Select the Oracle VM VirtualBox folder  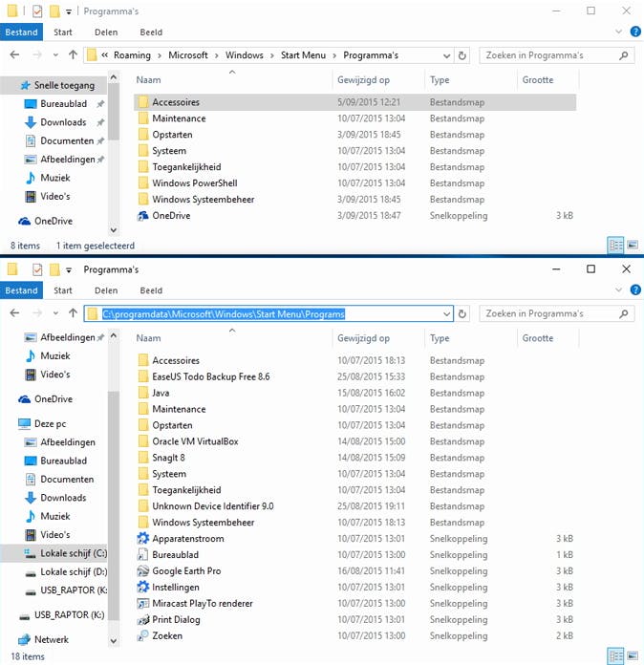[355, 441]
